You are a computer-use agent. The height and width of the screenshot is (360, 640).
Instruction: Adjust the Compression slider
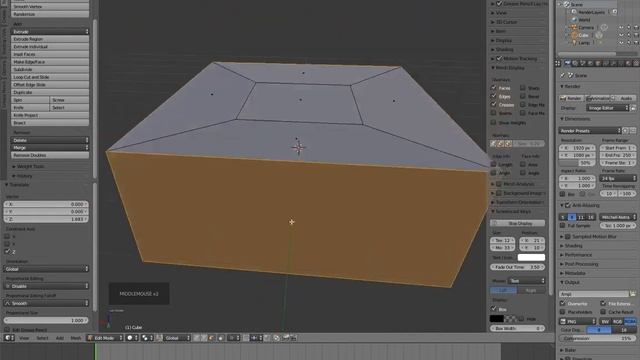598,338
